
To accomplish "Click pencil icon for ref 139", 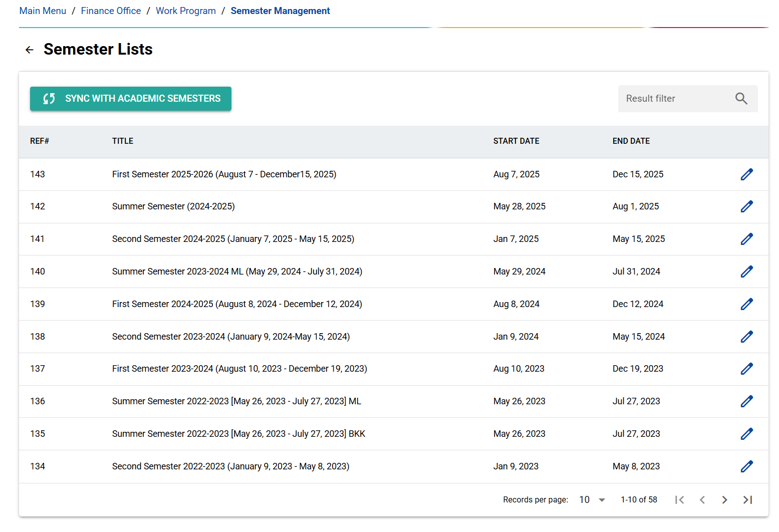I will pyautogui.click(x=746, y=304).
